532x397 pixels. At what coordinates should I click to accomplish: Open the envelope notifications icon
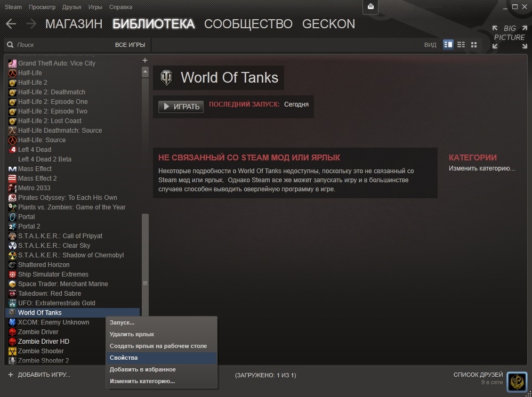(x=370, y=7)
